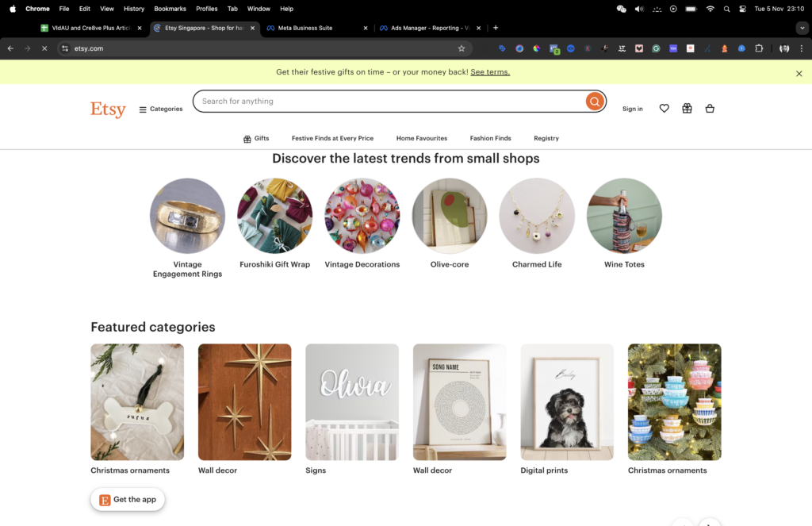
Task: Open the Apple menu
Action: [13, 9]
